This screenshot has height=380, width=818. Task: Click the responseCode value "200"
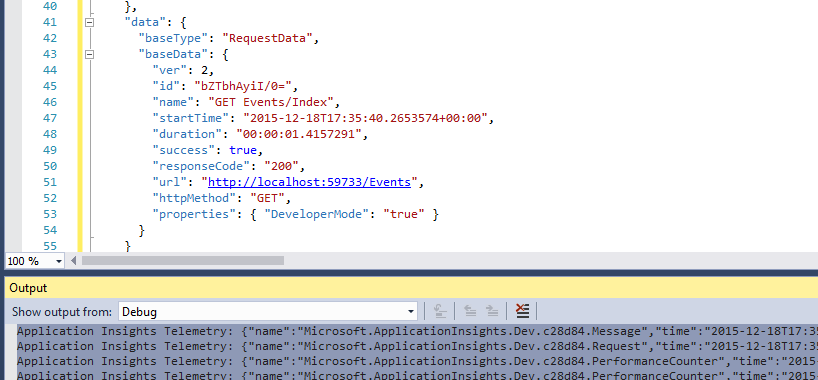click(x=281, y=166)
